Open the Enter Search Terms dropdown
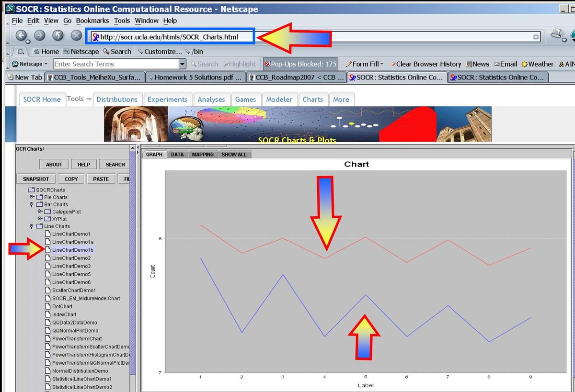Image resolution: width=575 pixels, height=392 pixels. (x=183, y=64)
